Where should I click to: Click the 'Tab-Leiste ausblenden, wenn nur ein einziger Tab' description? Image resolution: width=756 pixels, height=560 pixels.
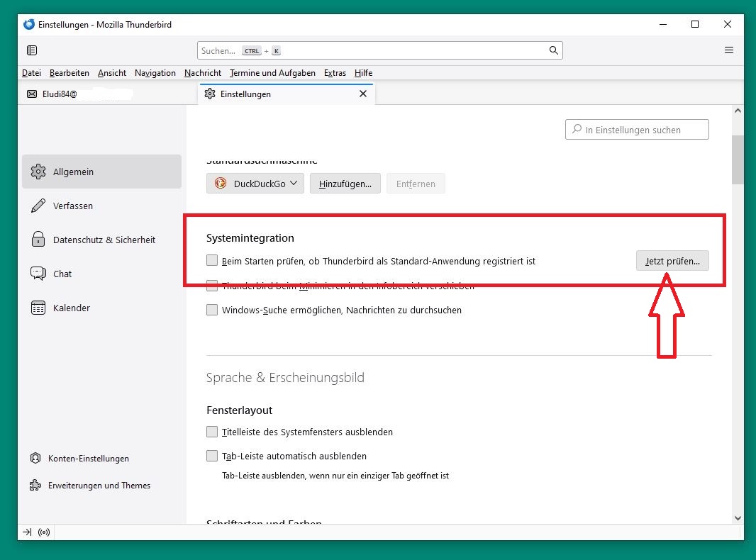[x=335, y=476]
